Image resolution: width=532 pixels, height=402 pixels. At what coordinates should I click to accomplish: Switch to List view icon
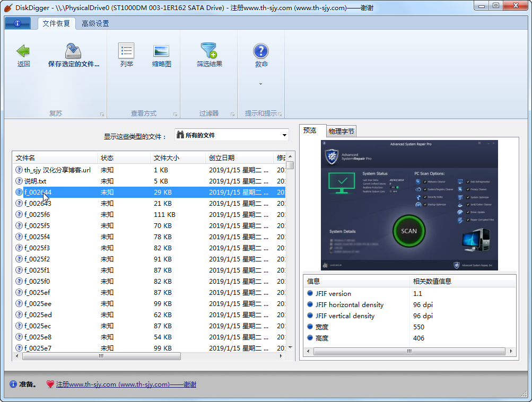tap(126, 51)
